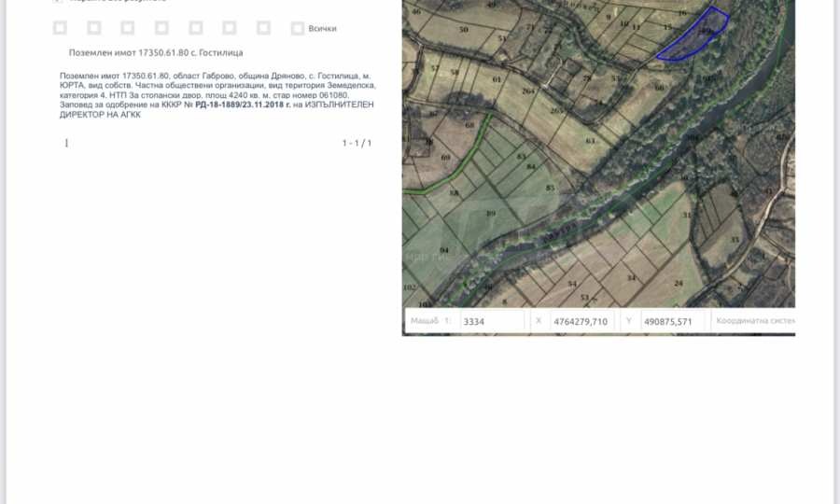Screen dimensions: 840x504
Task: Select map parcel labeled 264
Action: pyautogui.click(x=527, y=91)
